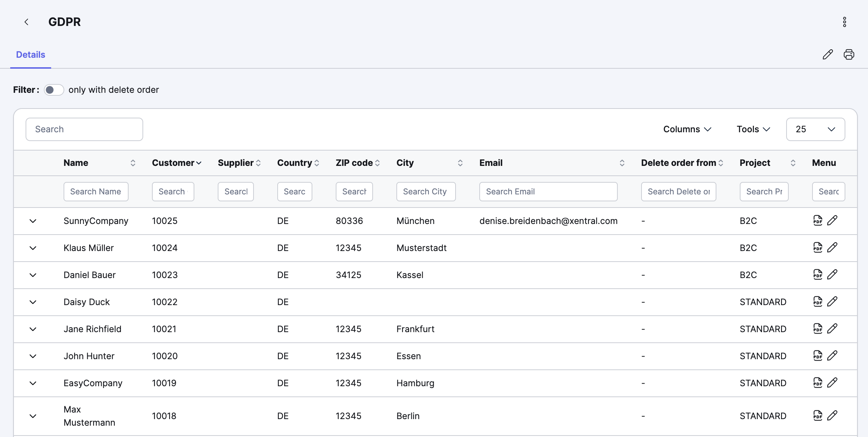868x437 pixels.
Task: Open the Tools dropdown
Action: [753, 129]
